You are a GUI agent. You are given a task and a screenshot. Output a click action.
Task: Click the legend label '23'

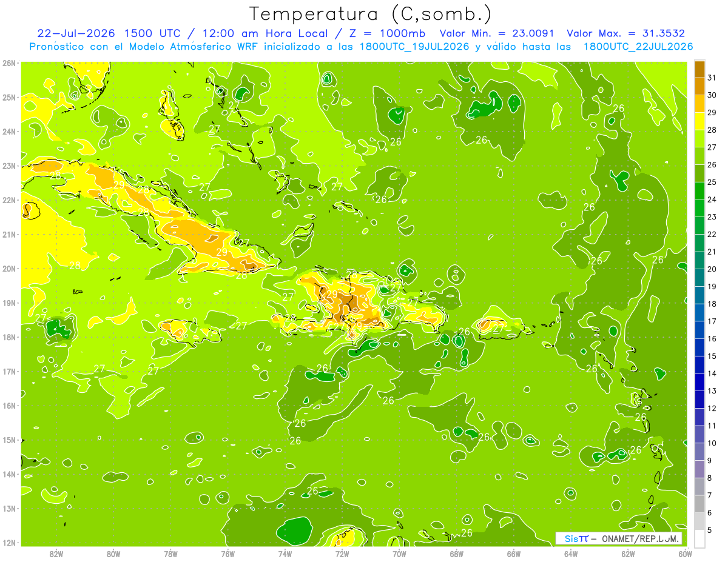(x=712, y=216)
